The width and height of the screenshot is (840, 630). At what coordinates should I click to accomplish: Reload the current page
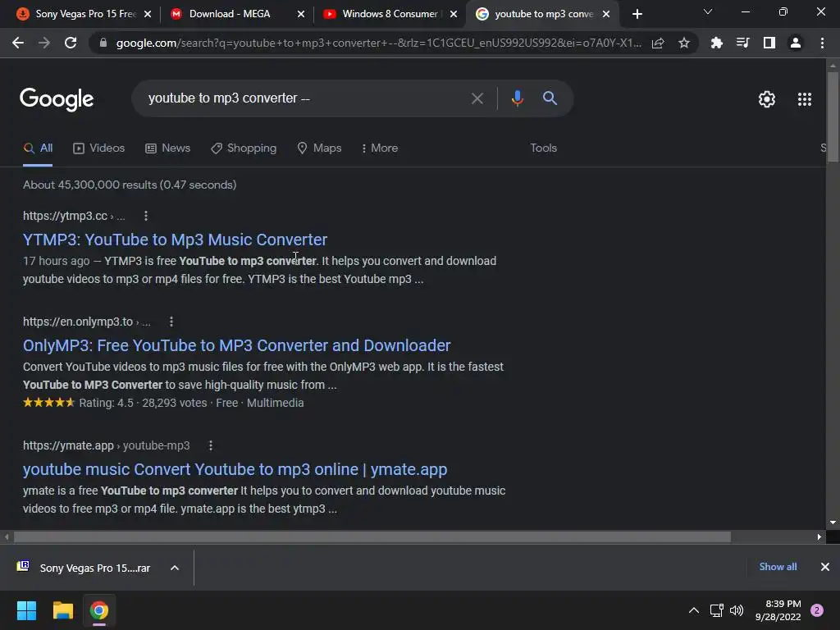pyautogui.click(x=71, y=43)
